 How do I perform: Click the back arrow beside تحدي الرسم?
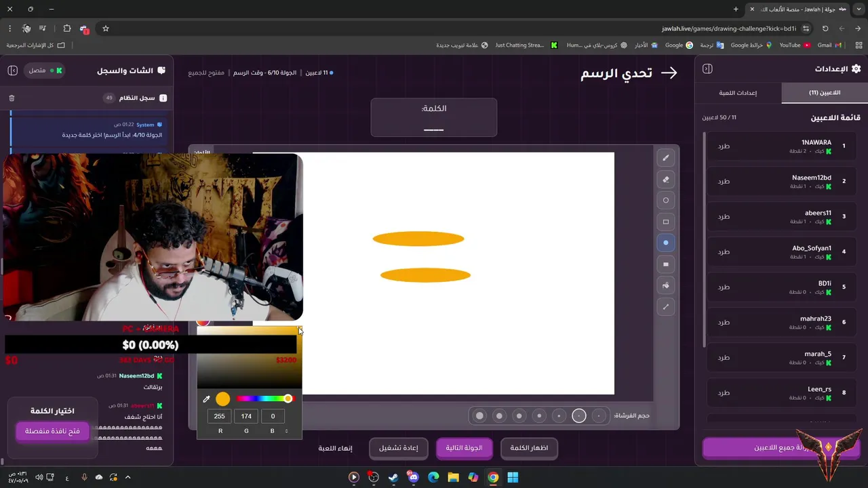[x=669, y=73]
